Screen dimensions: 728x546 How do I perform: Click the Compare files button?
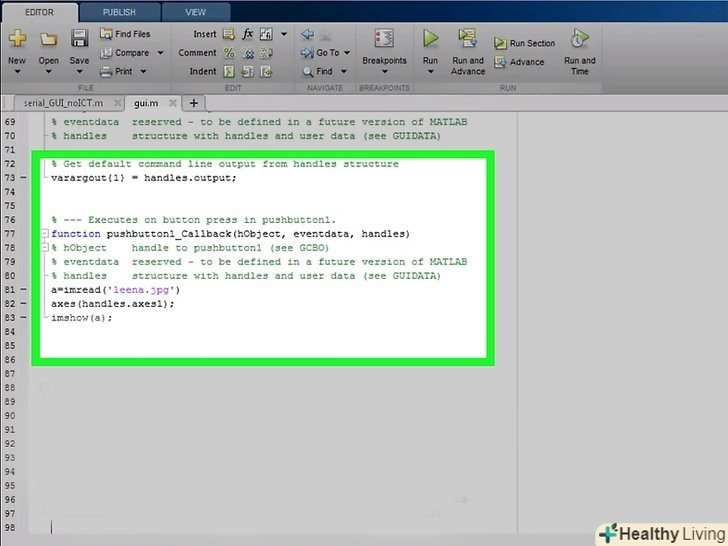point(125,53)
